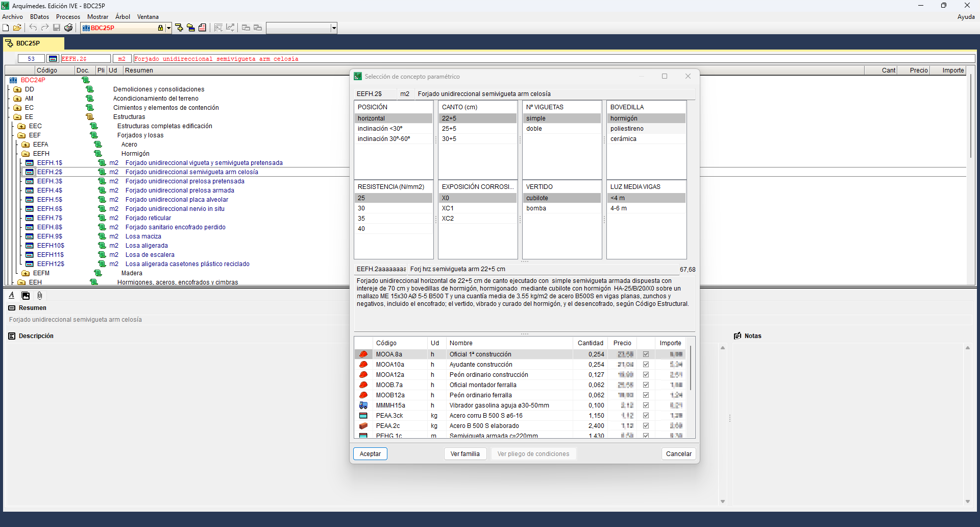The image size is (980, 527).
Task: Click the printer icon in toolbar
Action: pyautogui.click(x=68, y=28)
